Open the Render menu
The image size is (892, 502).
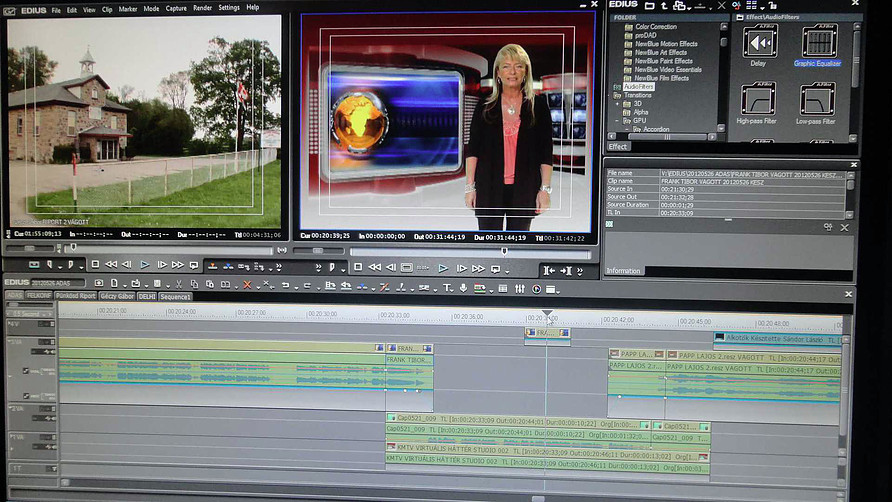(x=200, y=8)
